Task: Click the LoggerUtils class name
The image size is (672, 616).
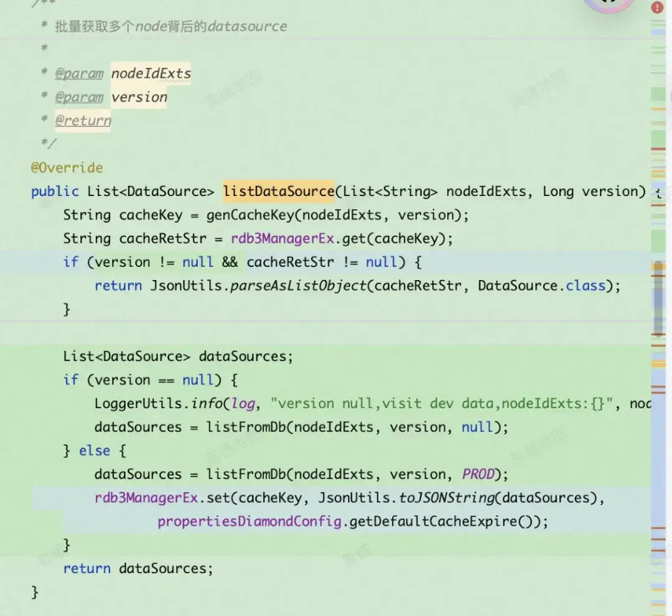Action: (138, 403)
